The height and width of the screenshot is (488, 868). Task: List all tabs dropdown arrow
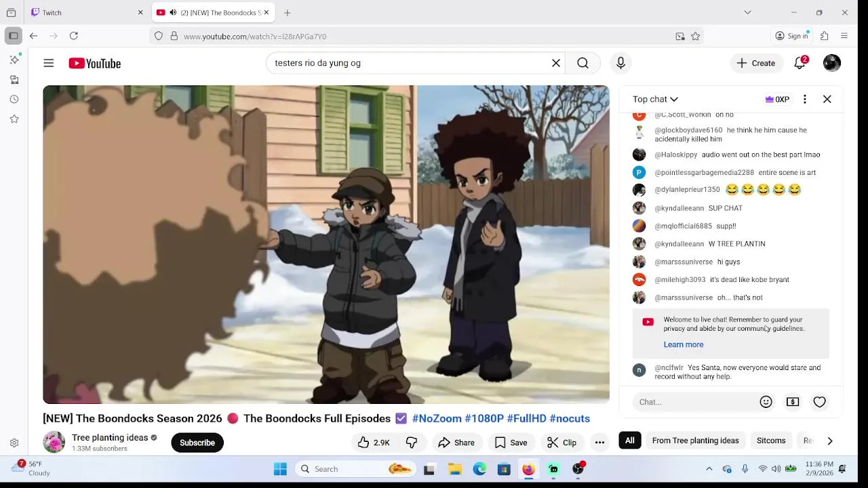[747, 12]
